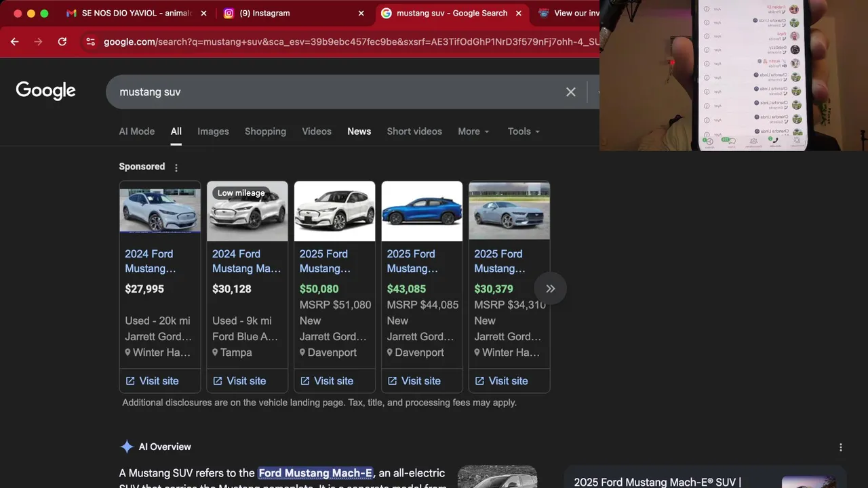Open AI Overview three-dot menu
Image resolution: width=868 pixels, height=488 pixels.
(x=841, y=447)
